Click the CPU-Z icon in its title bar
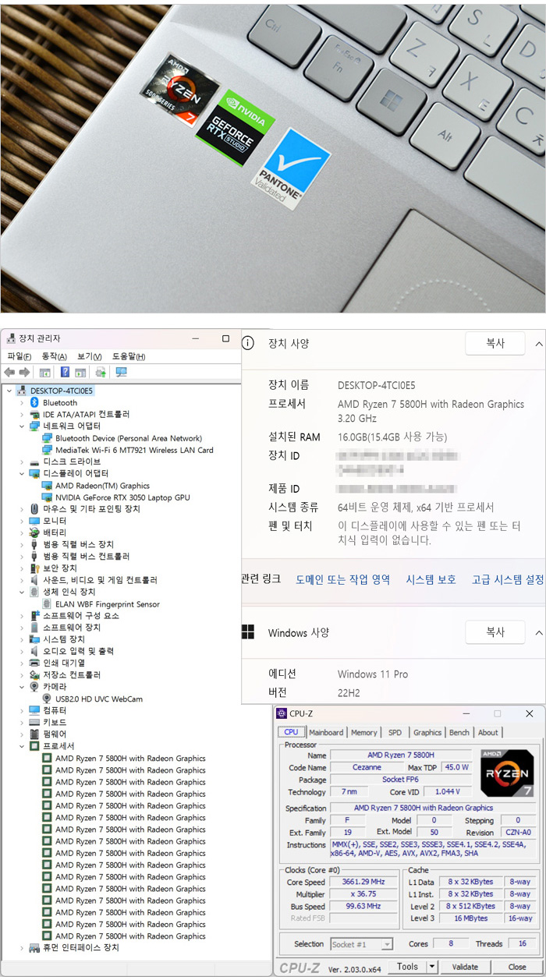The image size is (546, 980). tap(282, 713)
